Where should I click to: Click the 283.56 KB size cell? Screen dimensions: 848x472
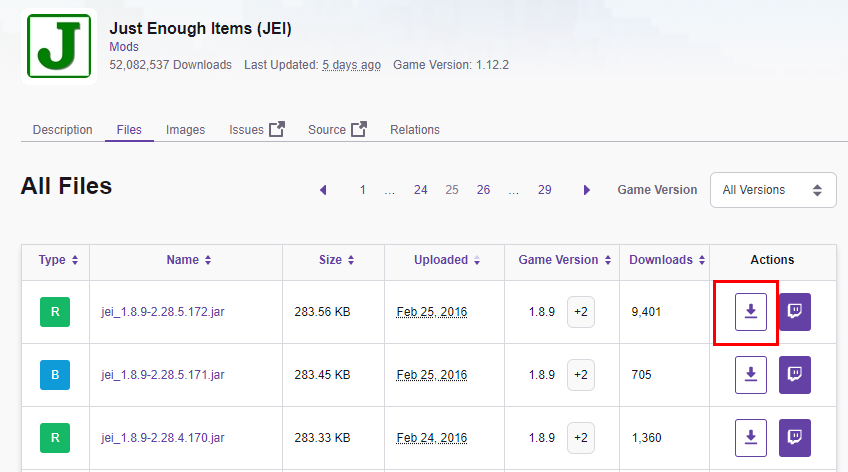coord(322,312)
